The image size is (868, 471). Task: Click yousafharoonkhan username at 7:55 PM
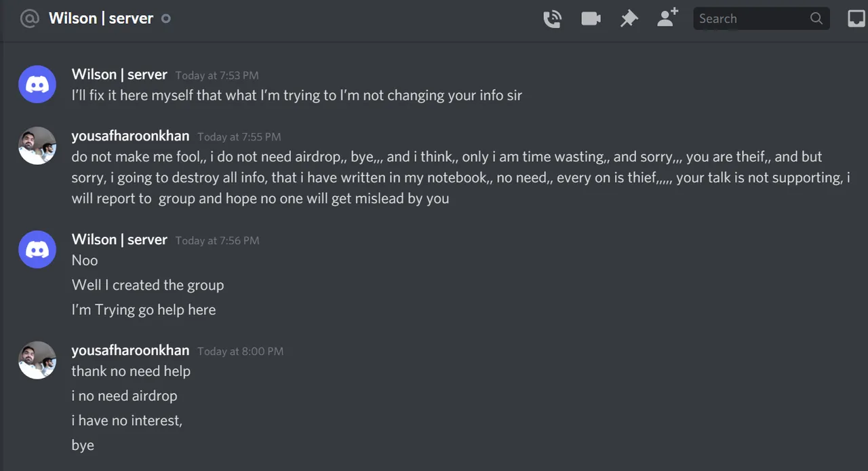click(130, 136)
